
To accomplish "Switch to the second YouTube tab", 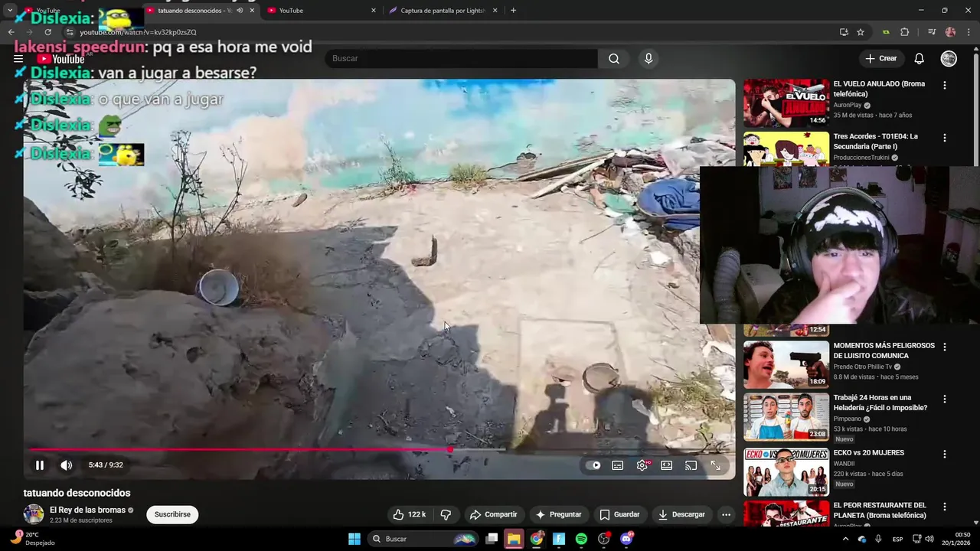I will [322, 11].
